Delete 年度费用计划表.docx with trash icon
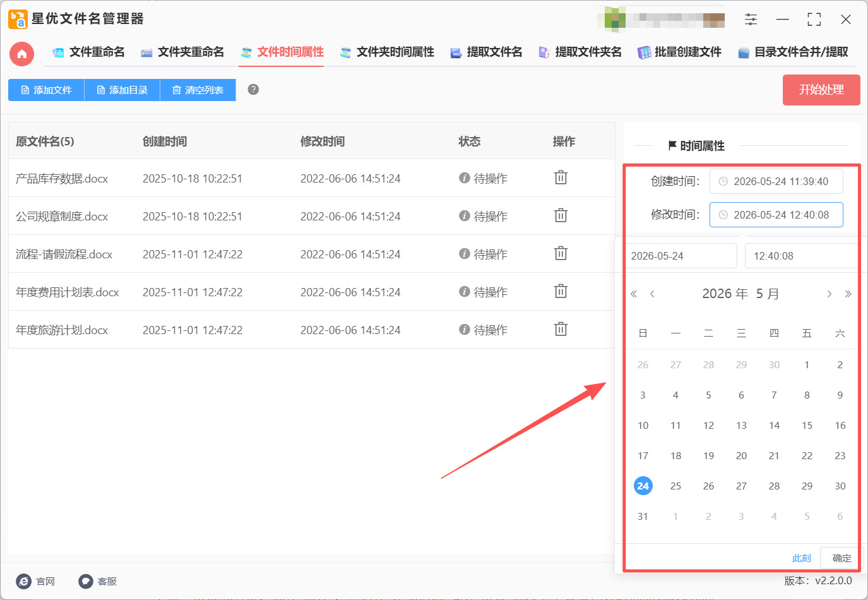Image resolution: width=868 pixels, height=600 pixels. coord(561,291)
